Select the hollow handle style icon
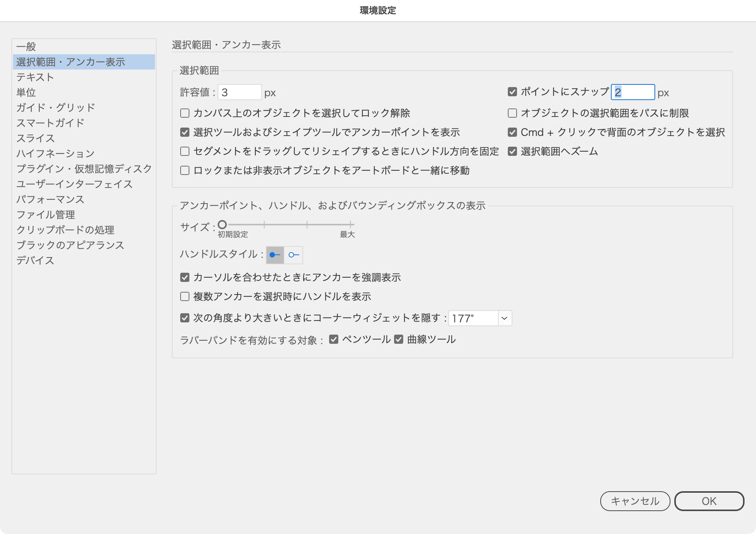The width and height of the screenshot is (756, 534). [x=294, y=255]
